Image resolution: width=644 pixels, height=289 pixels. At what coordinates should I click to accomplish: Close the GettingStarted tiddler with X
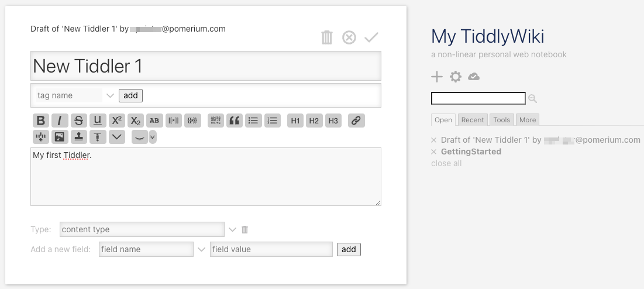point(433,152)
